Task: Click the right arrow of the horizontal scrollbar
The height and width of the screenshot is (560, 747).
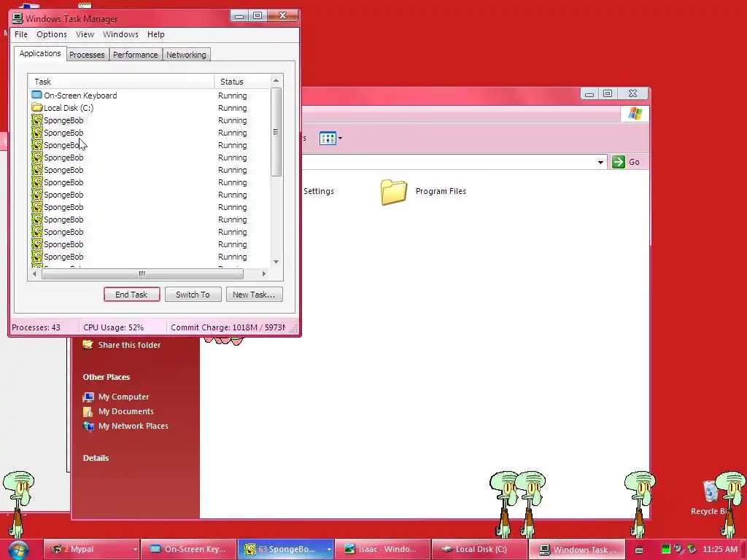Action: [264, 274]
